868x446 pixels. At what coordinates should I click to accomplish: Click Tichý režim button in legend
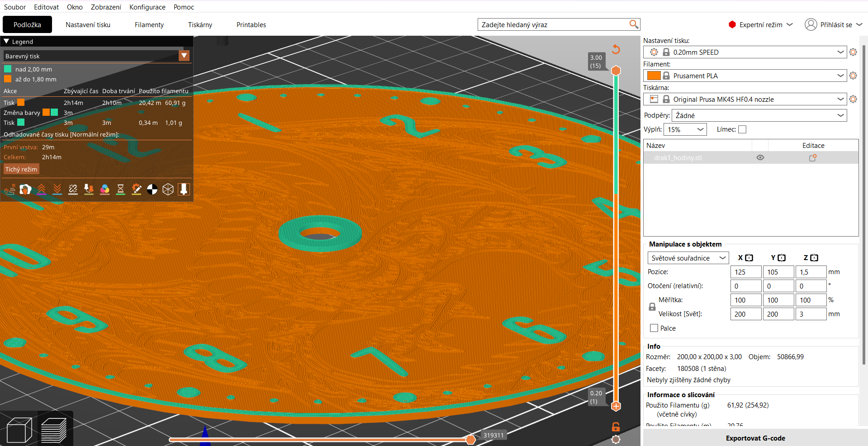pyautogui.click(x=21, y=169)
